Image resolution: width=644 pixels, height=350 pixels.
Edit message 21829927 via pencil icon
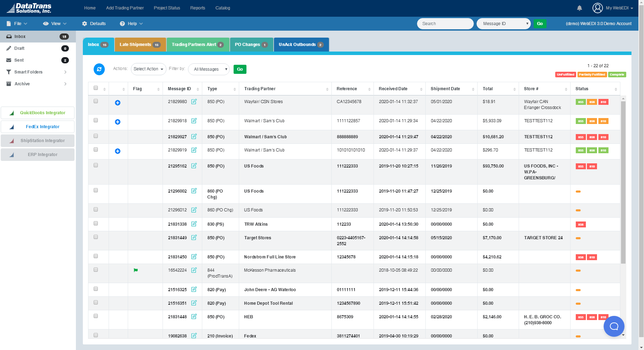pyautogui.click(x=194, y=137)
